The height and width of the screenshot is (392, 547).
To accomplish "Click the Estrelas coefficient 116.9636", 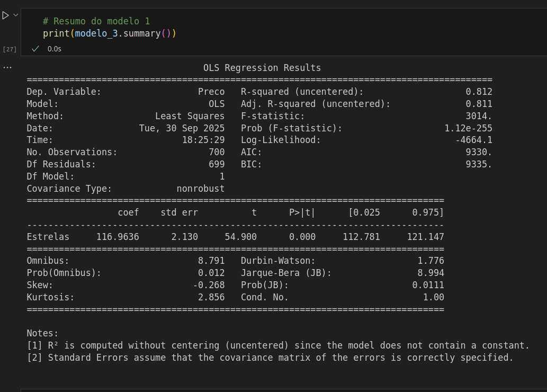I will [118, 237].
